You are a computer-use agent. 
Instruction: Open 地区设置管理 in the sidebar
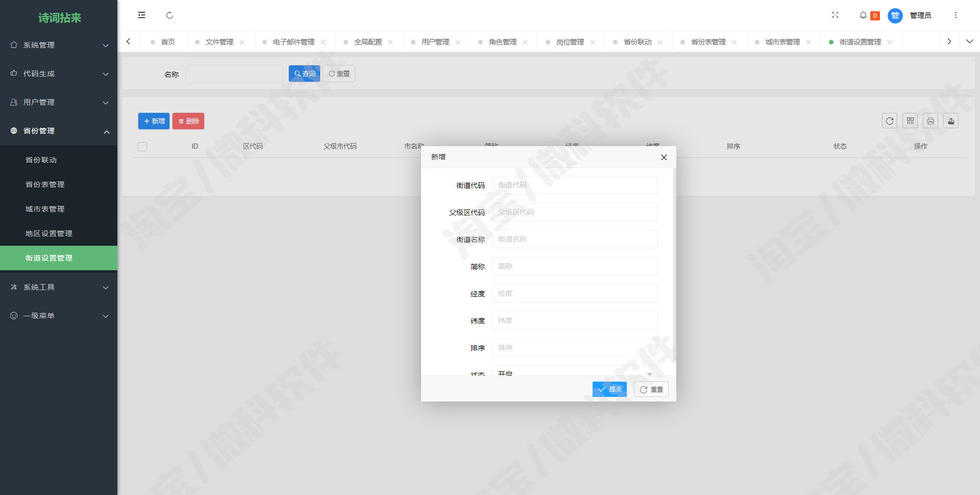coord(59,233)
